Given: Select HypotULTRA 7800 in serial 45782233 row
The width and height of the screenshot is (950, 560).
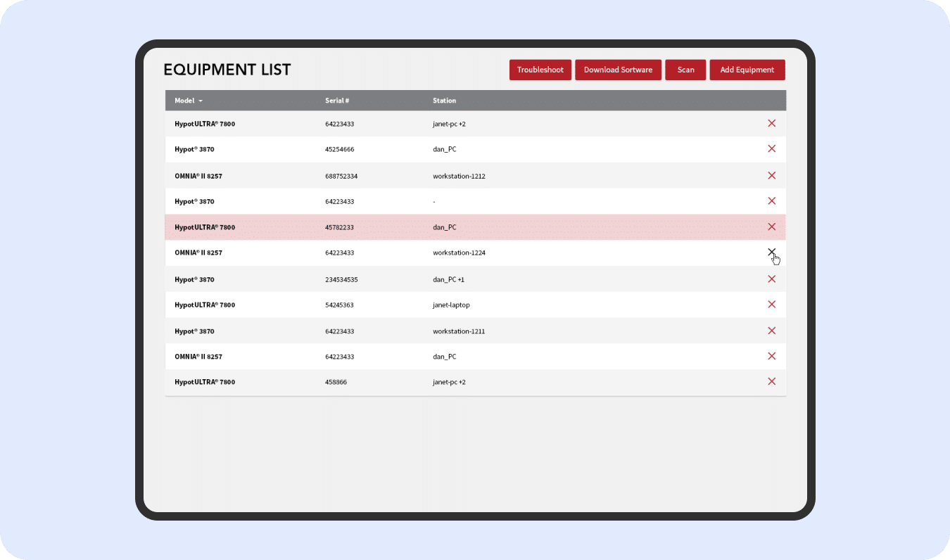Looking at the screenshot, I should tap(205, 227).
